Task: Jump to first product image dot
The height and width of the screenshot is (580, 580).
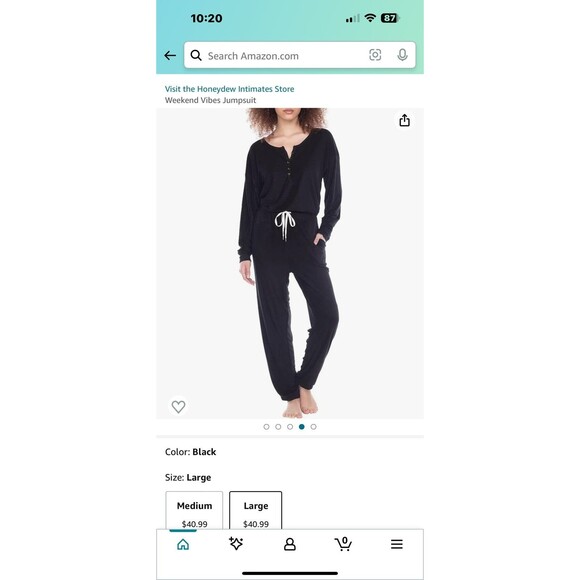Action: coord(266,427)
